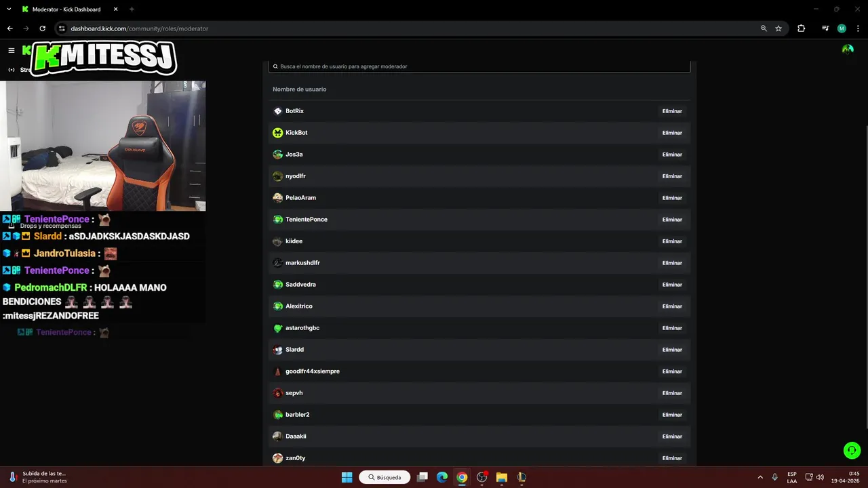868x488 pixels.
Task: Click the Windows taskbar Búsqueda search box
Action: (384, 477)
